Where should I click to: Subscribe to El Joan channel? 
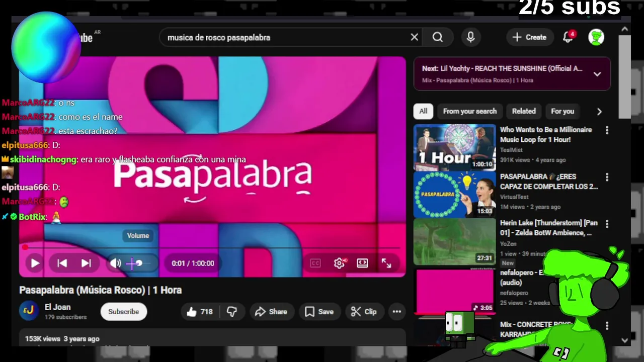(x=123, y=312)
